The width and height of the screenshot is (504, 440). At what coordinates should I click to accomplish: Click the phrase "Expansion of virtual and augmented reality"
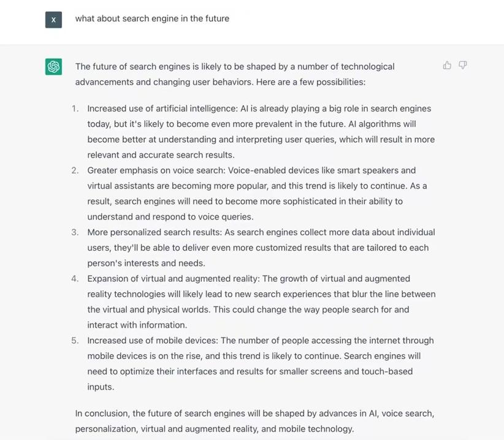click(x=172, y=279)
